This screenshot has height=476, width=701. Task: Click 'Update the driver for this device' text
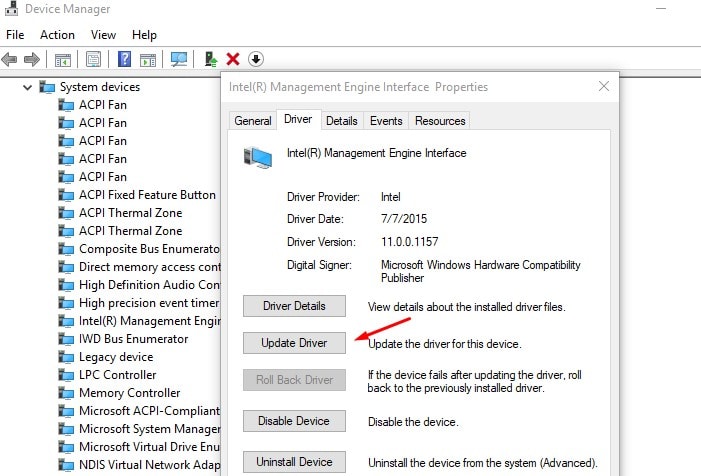pos(444,344)
